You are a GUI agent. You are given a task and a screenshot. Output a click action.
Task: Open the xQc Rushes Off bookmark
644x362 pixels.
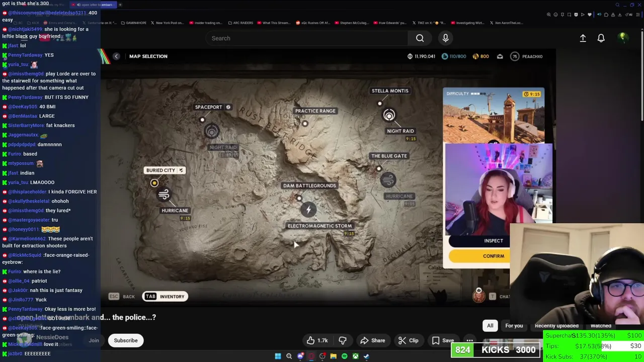[x=313, y=23]
